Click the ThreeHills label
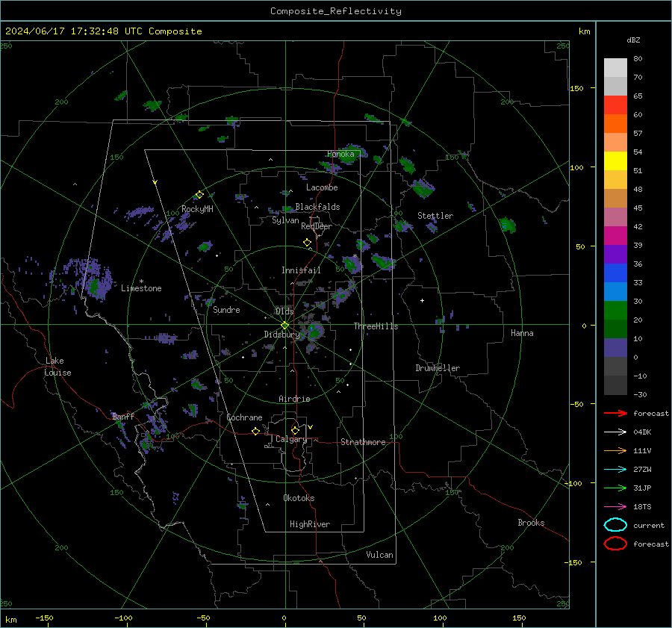672x628 pixels. point(376,326)
